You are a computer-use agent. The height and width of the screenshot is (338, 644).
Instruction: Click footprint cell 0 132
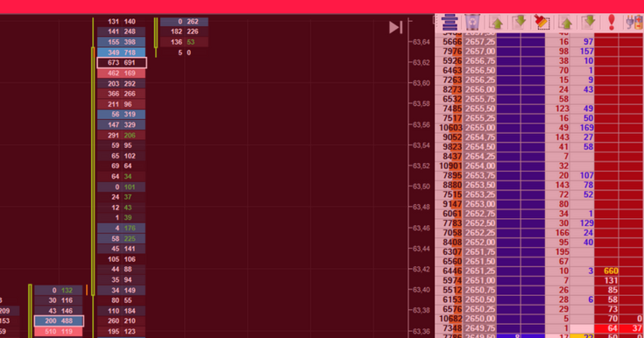[59, 291]
